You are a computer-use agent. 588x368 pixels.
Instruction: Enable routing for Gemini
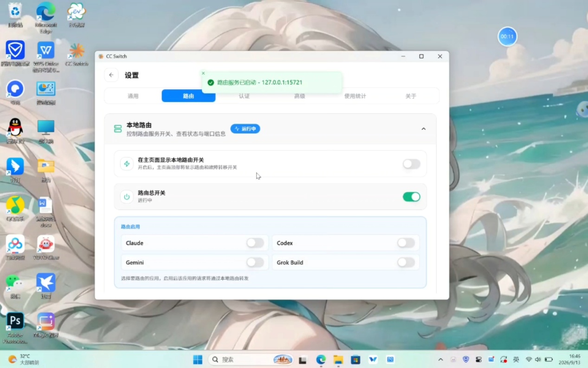(x=255, y=262)
